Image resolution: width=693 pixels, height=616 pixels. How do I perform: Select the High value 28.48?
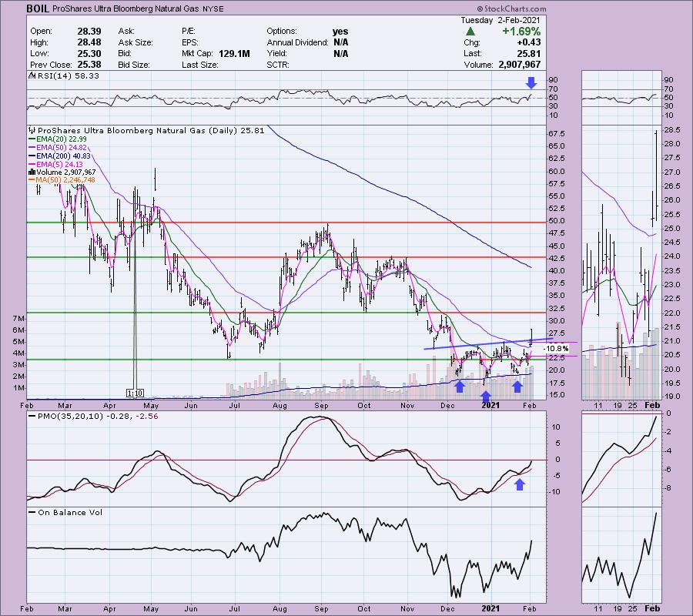tap(89, 42)
